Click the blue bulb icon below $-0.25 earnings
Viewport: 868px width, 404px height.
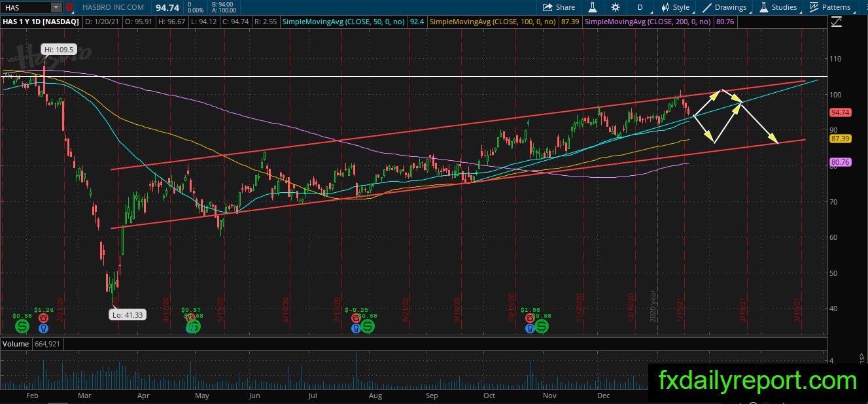pyautogui.click(x=356, y=328)
